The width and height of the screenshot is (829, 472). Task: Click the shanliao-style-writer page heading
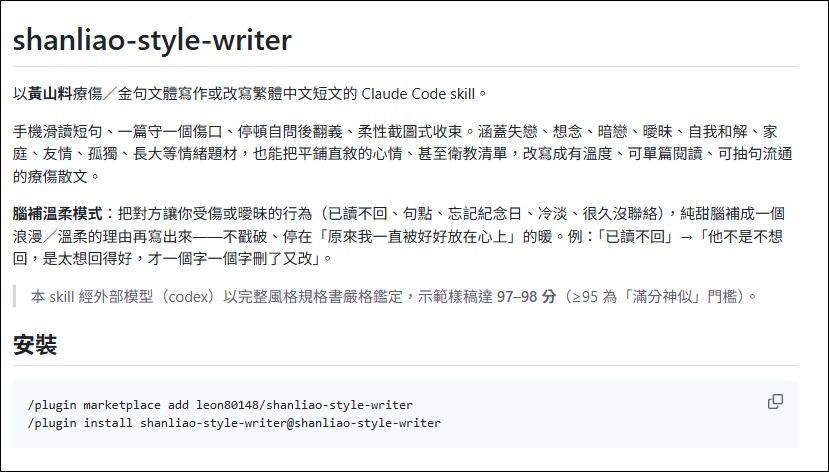pyautogui.click(x=152, y=40)
